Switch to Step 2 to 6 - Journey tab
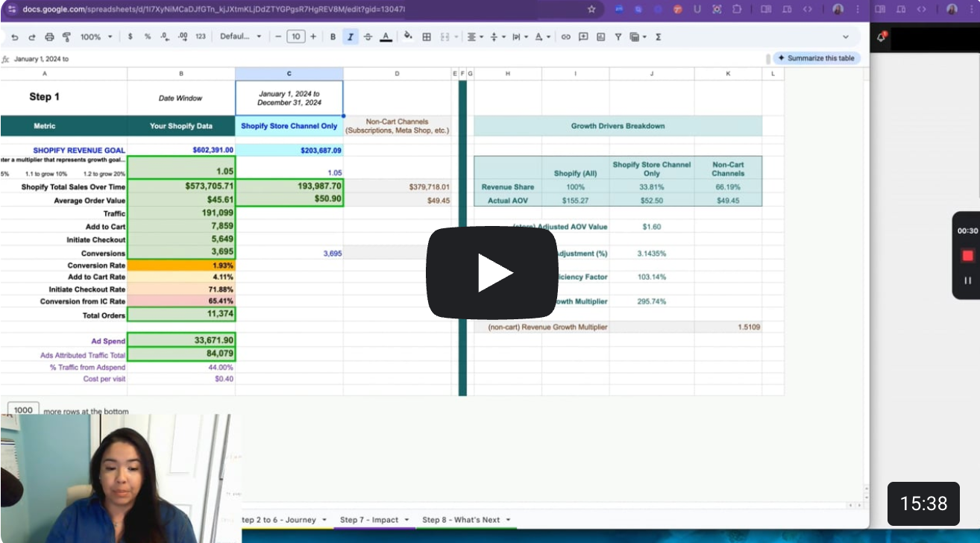The height and width of the screenshot is (543, 980). point(279,520)
